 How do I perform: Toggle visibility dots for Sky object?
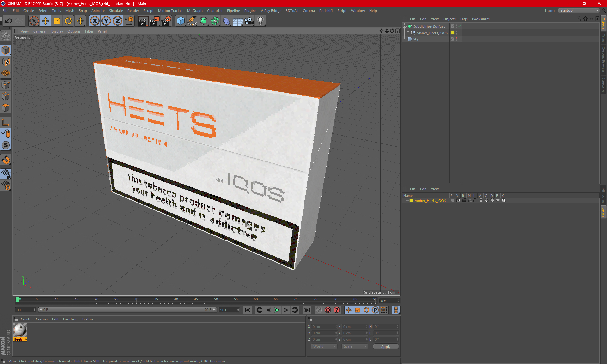(457, 39)
